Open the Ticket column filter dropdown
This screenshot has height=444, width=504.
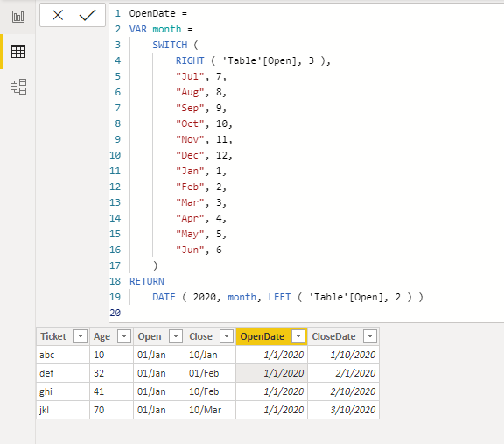pyautogui.click(x=80, y=336)
